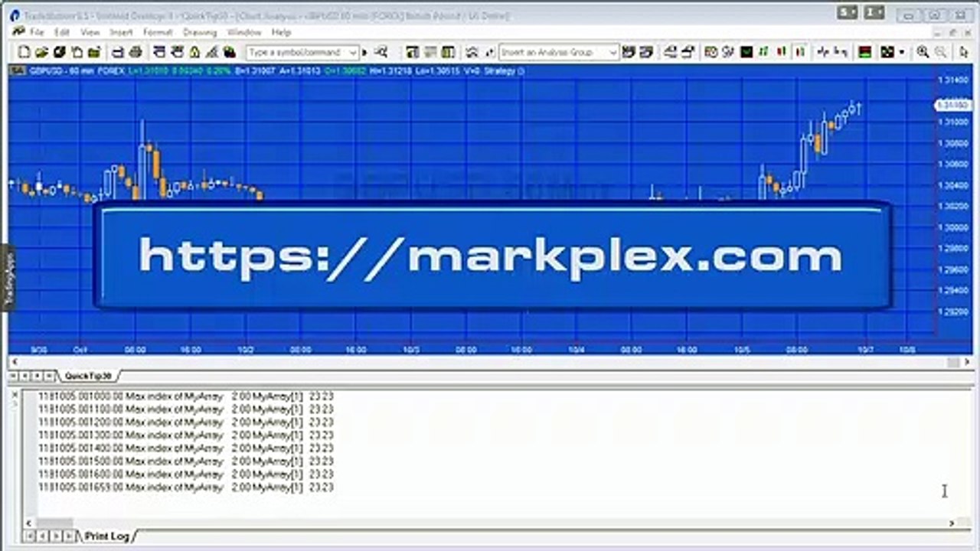Image resolution: width=980 pixels, height=551 pixels.
Task: Click the New document toolbar icon
Action: pos(24,52)
